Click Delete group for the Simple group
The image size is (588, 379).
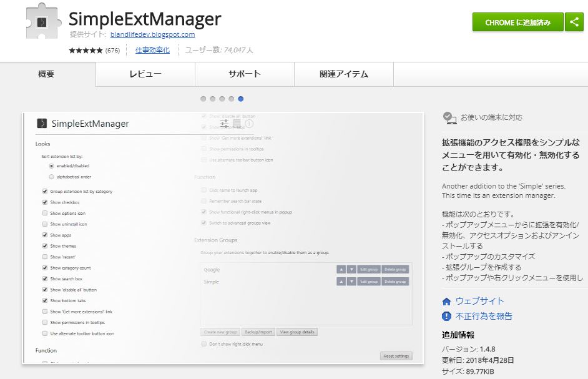pos(395,282)
